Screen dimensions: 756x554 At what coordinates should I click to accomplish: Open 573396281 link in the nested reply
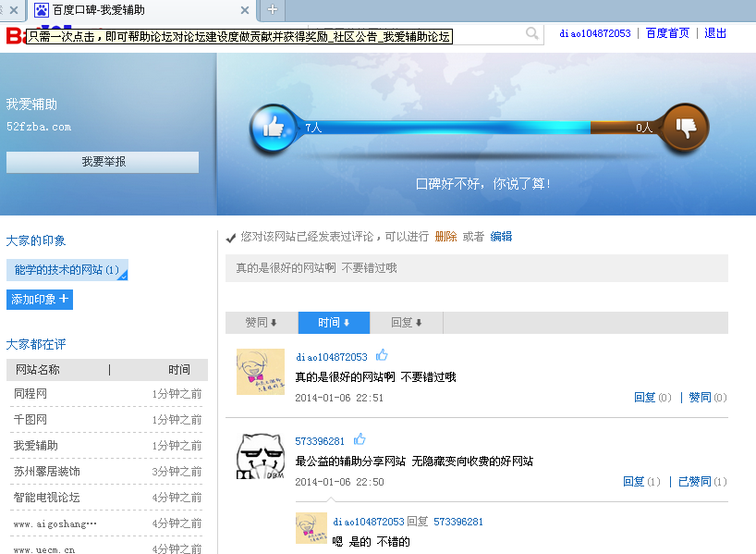(x=458, y=522)
